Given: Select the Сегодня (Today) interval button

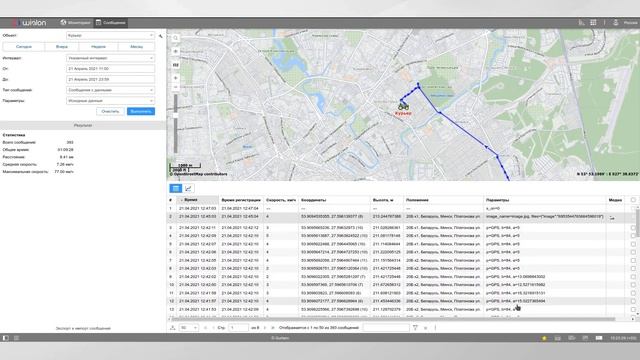Looking at the screenshot, I should (x=24, y=47).
